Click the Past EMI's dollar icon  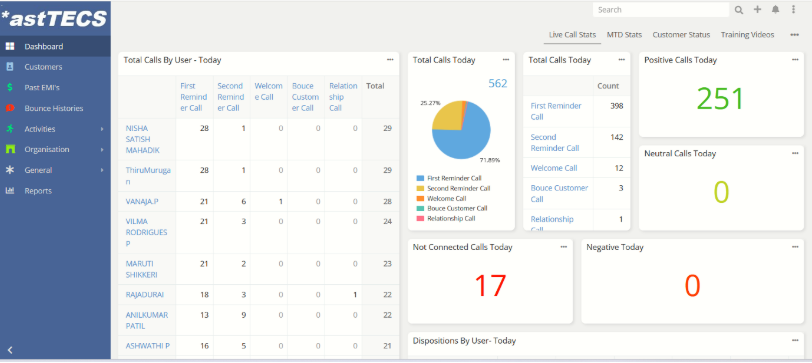click(x=10, y=88)
